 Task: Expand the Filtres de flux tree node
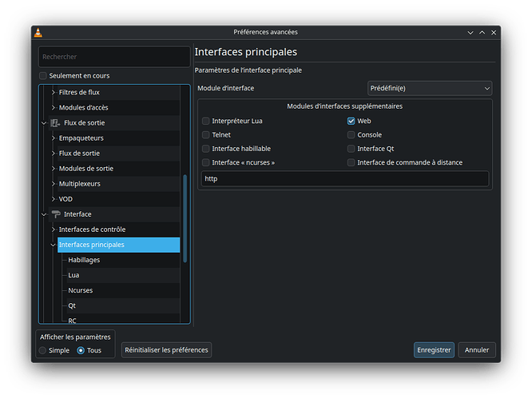point(54,93)
